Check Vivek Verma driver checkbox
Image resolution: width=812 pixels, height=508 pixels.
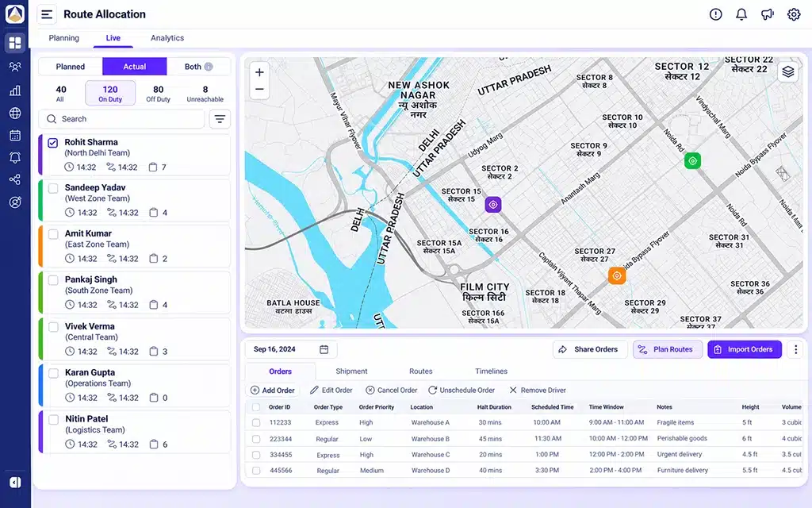click(53, 327)
